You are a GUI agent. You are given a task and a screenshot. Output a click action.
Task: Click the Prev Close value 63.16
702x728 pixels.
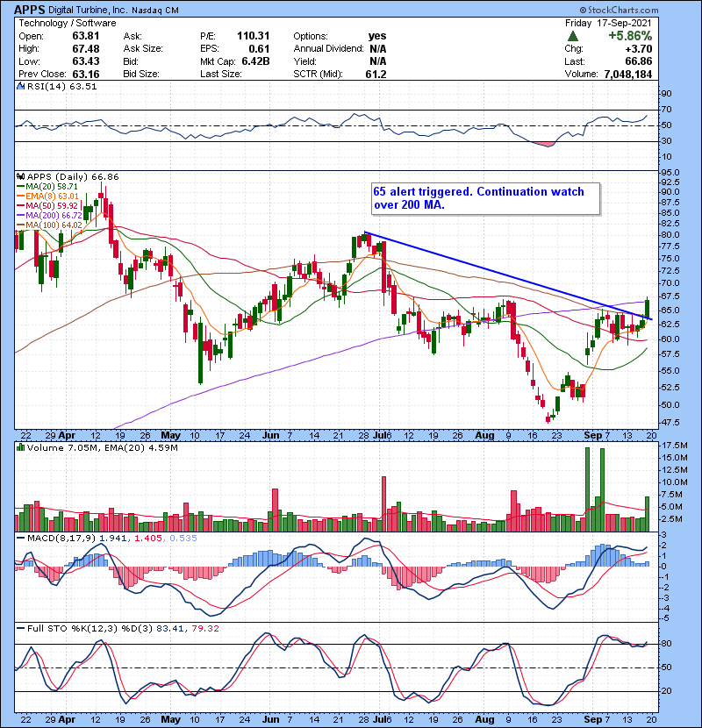[x=85, y=74]
